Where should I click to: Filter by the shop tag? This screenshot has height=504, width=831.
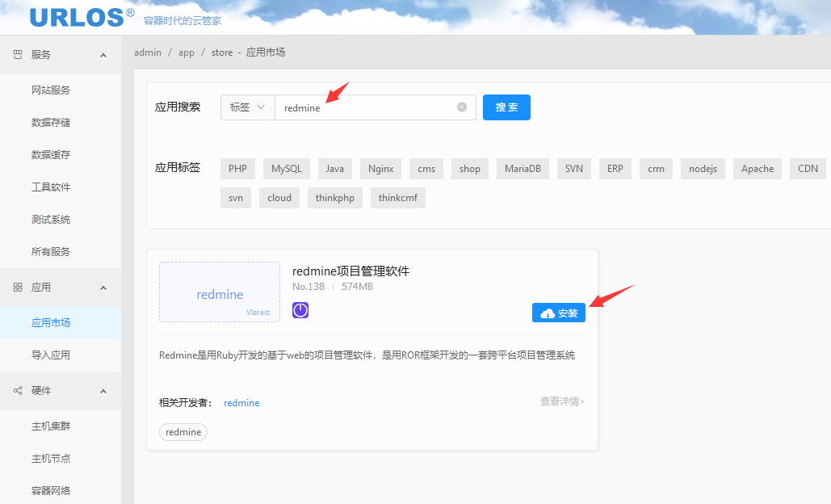469,169
